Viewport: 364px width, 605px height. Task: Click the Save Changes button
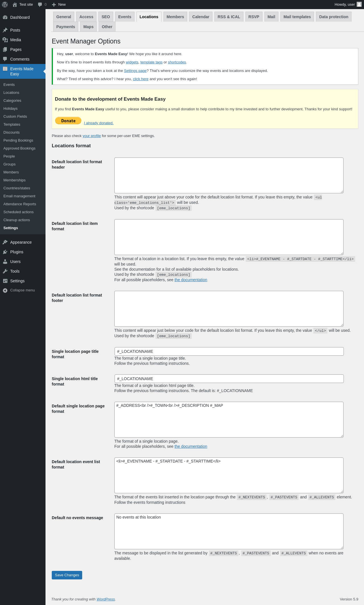point(67,575)
